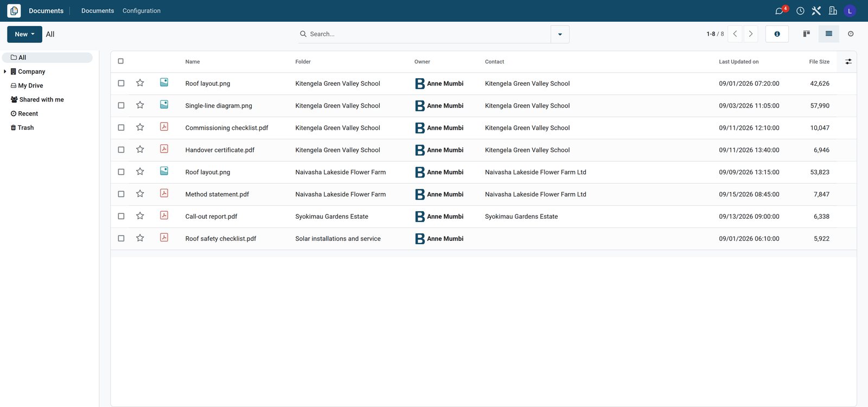868x407 pixels.
Task: Click PDF icon of Commissioning checklist.pdf
Action: pyautogui.click(x=164, y=126)
